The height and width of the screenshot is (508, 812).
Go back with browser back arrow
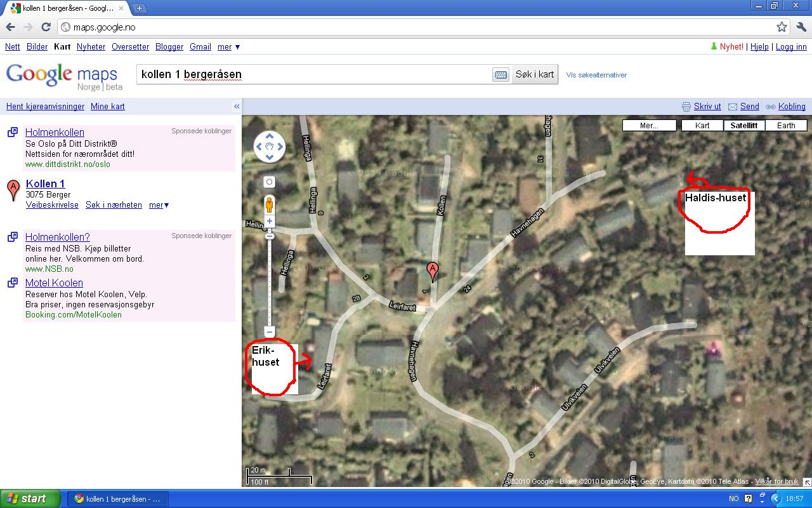coord(10,27)
